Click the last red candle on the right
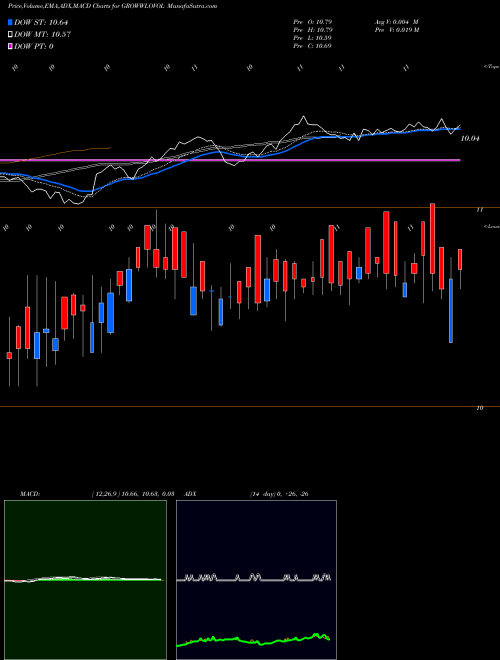The width and height of the screenshot is (500, 660). click(x=460, y=259)
